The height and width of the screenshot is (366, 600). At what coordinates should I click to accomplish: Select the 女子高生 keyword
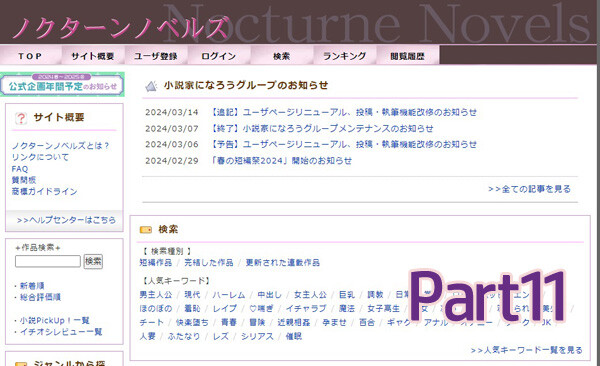pyautogui.click(x=383, y=309)
